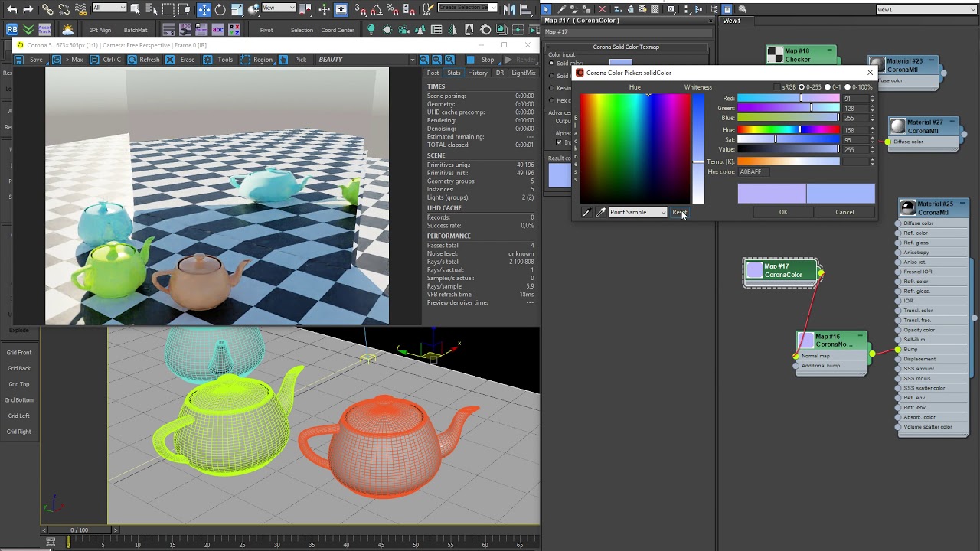Screen dimensions: 980x551
Task: Select the 0-255 range radio button
Action: (x=802, y=87)
